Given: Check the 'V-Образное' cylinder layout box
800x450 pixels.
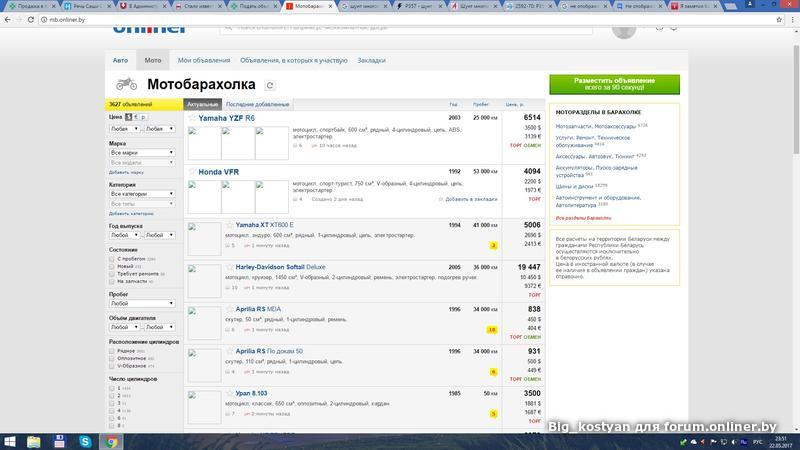Looking at the screenshot, I should point(112,366).
